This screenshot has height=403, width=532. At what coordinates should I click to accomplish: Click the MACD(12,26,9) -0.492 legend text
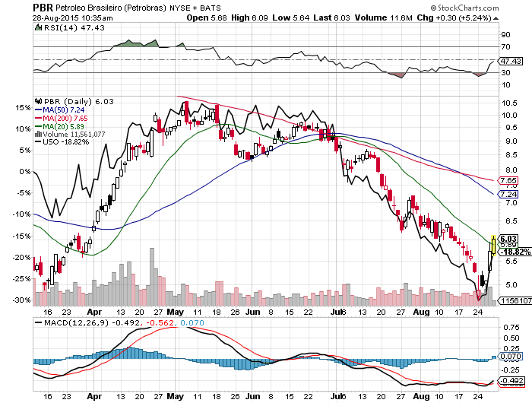(x=92, y=323)
